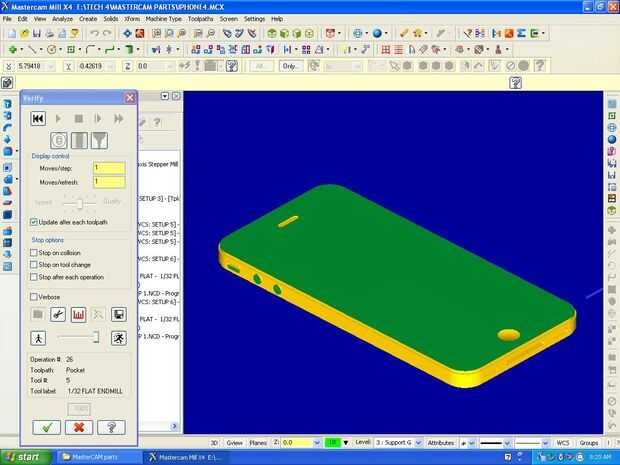Open the create line dropdown arrow

click(x=41, y=50)
